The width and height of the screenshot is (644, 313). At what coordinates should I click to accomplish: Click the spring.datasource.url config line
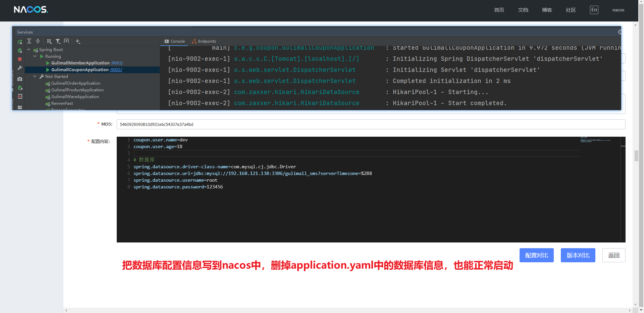click(253, 174)
